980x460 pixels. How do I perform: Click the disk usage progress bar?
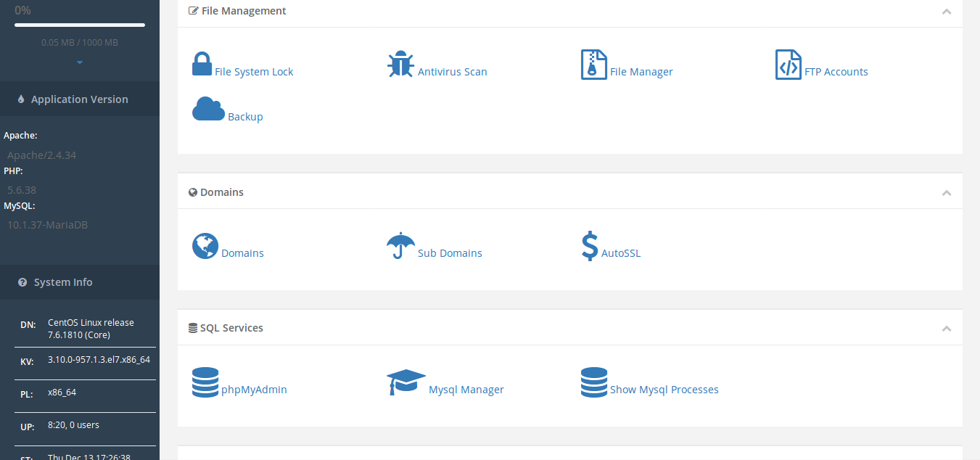point(80,25)
